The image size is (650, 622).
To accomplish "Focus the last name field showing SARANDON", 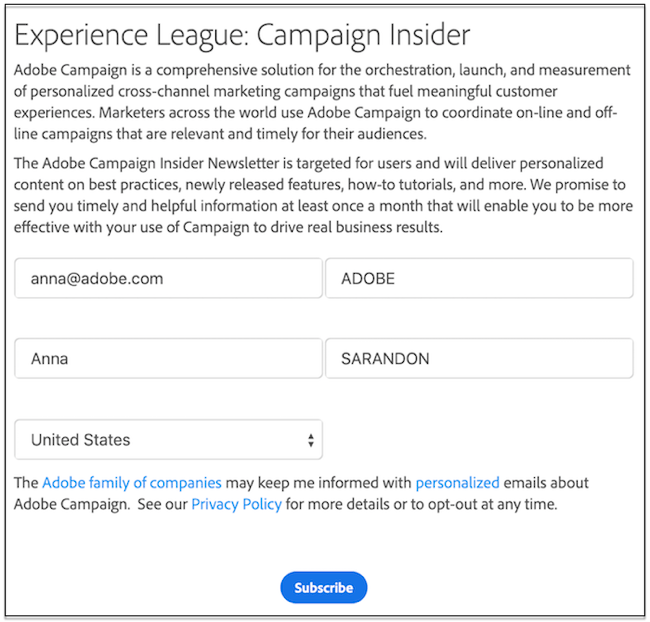I will (479, 359).
